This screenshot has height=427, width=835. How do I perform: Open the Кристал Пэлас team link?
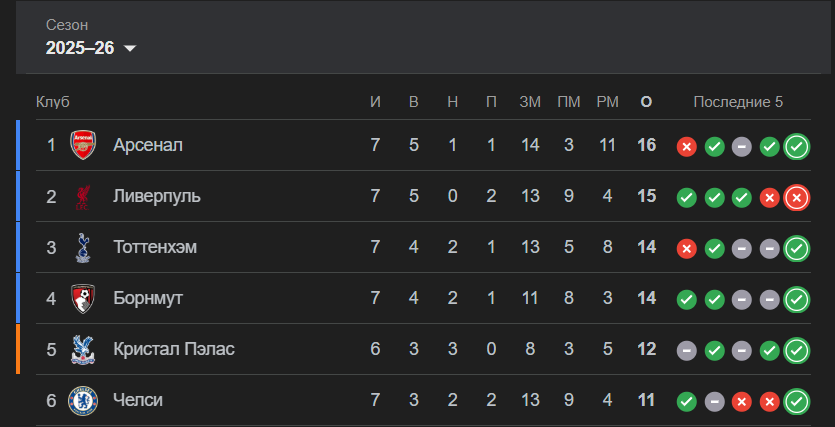174,349
